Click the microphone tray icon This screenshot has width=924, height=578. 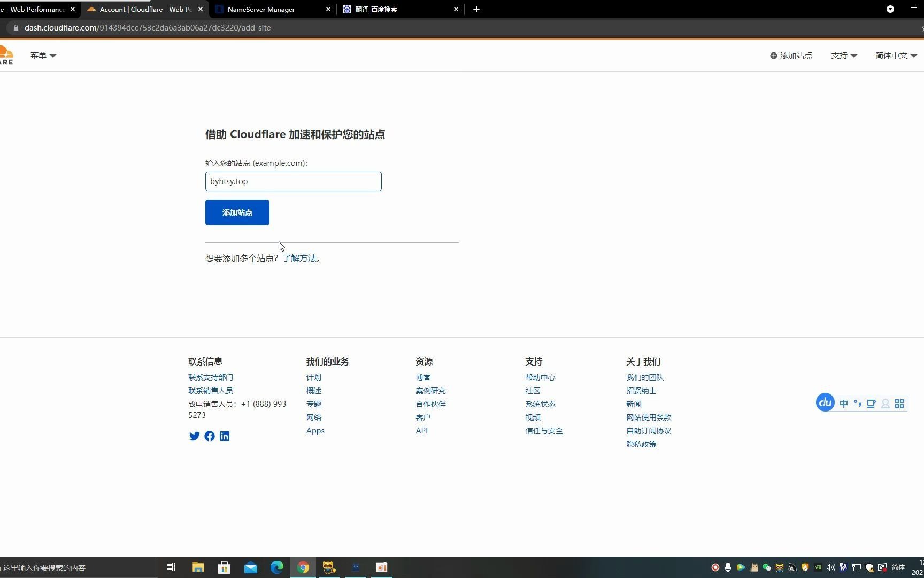[x=728, y=567]
